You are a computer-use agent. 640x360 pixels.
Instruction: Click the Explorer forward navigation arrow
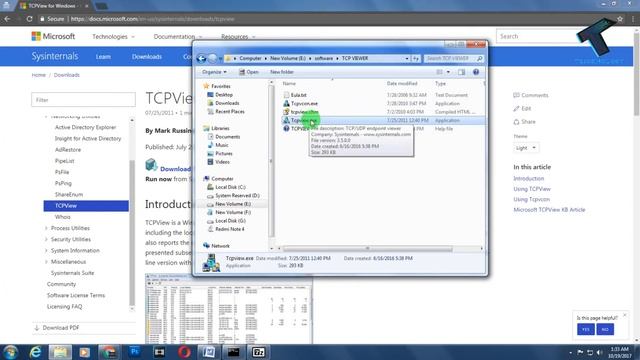[x=212, y=58]
